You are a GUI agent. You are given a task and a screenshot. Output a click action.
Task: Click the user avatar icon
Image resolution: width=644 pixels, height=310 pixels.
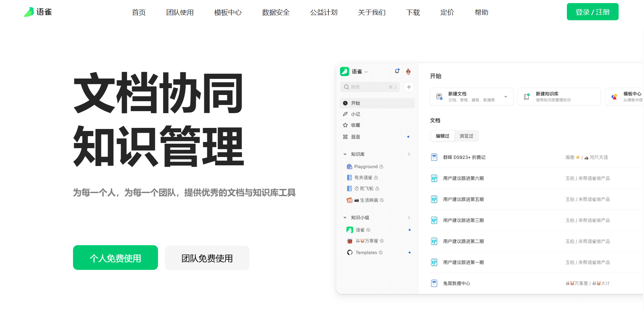click(x=408, y=71)
